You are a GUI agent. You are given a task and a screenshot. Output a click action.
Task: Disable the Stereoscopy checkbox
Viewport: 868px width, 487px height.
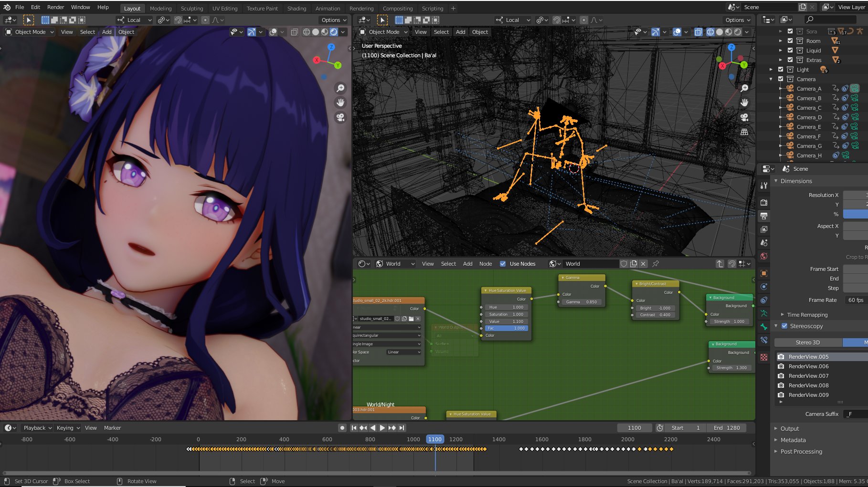point(784,326)
